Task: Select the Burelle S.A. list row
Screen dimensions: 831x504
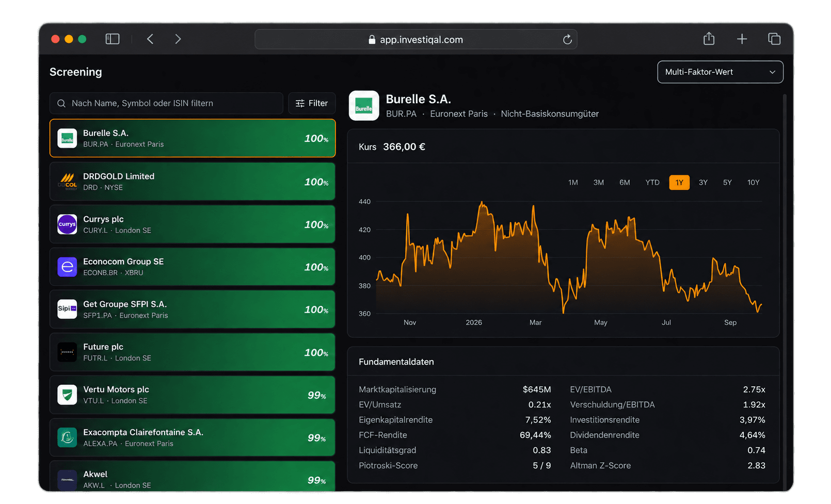Action: [193, 138]
